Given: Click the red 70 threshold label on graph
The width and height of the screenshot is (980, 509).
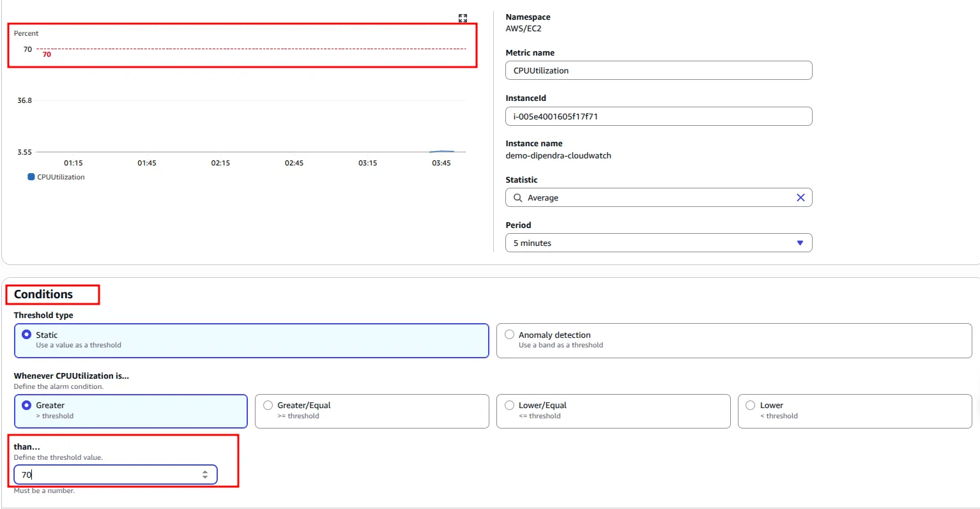Looking at the screenshot, I should click(47, 55).
